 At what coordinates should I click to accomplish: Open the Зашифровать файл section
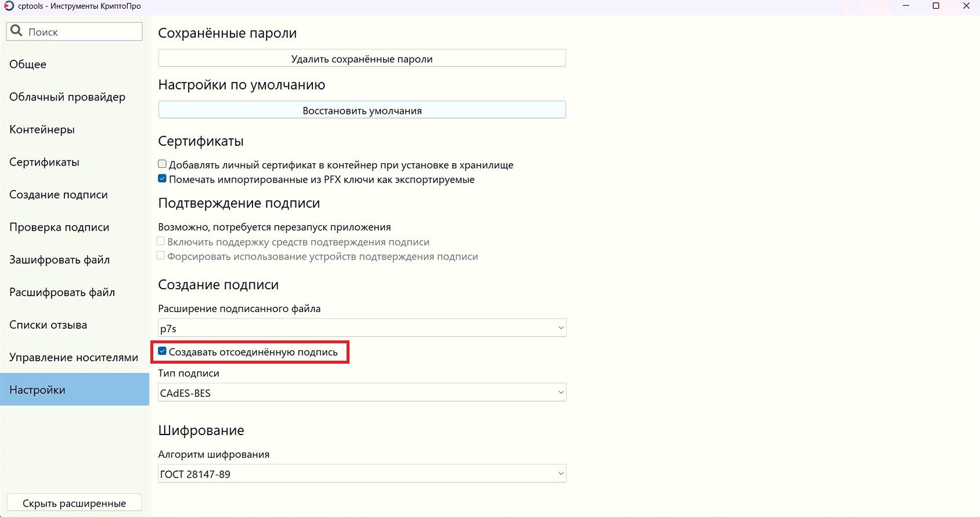tap(60, 260)
